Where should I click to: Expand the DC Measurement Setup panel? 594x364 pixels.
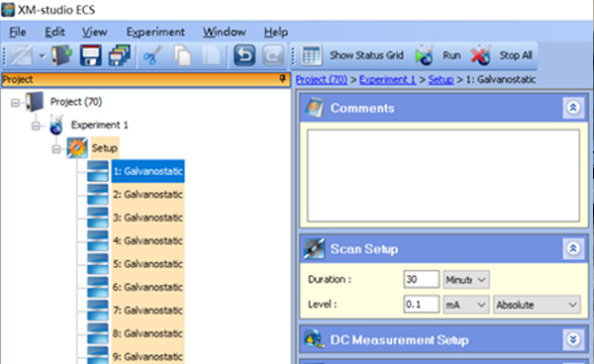tap(573, 339)
